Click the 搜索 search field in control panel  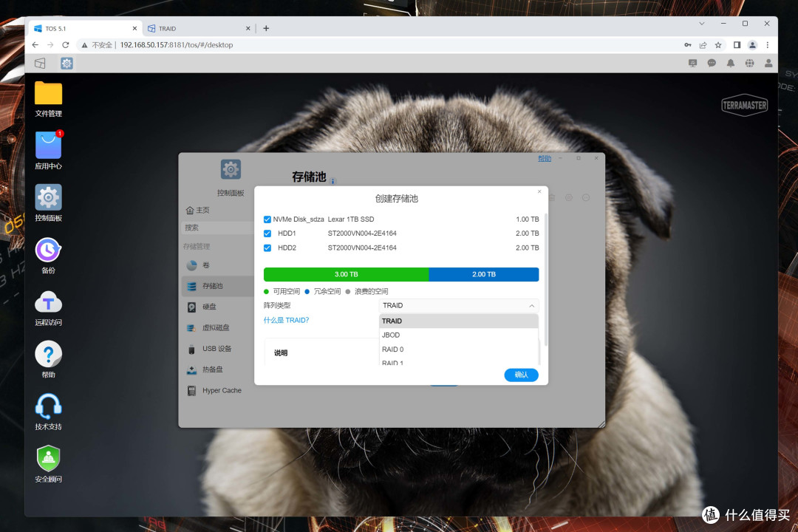pos(217,228)
